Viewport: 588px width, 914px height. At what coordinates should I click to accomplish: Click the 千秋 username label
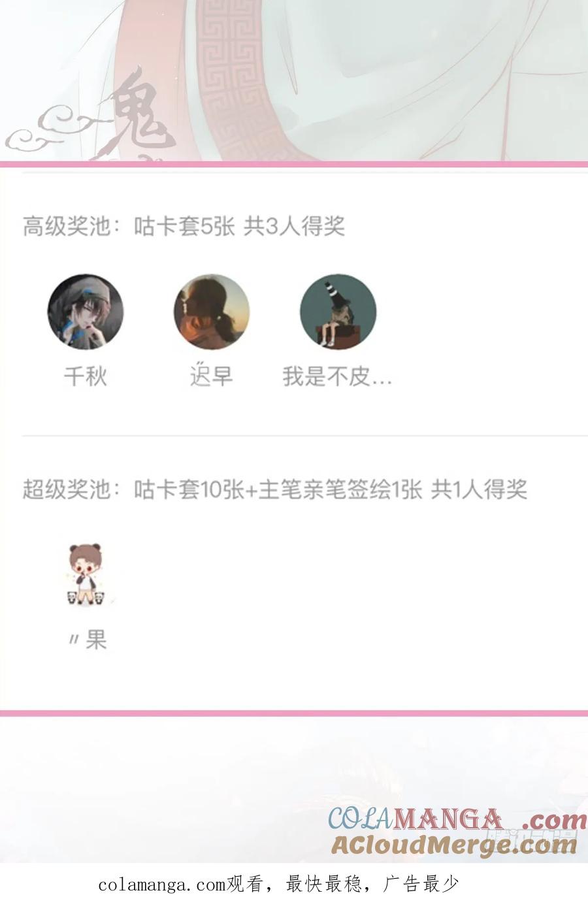tap(86, 376)
